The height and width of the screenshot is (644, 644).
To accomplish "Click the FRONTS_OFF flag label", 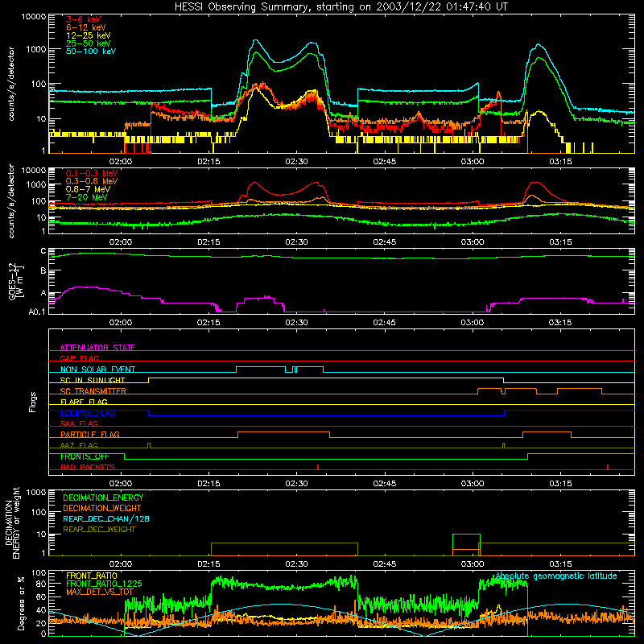I will 85,456.
